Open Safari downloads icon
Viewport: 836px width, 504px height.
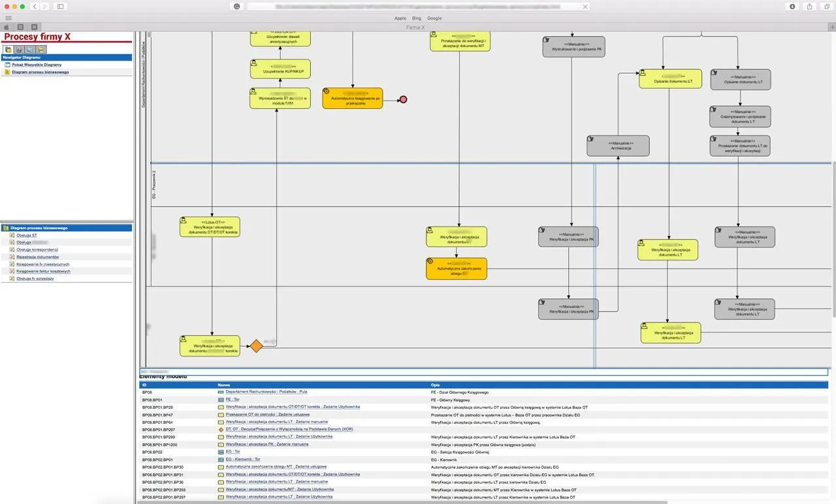click(x=792, y=7)
